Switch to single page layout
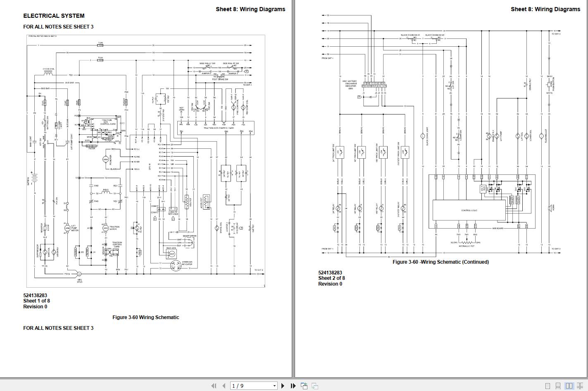Screen dimensions: 588x391 (x=548, y=386)
